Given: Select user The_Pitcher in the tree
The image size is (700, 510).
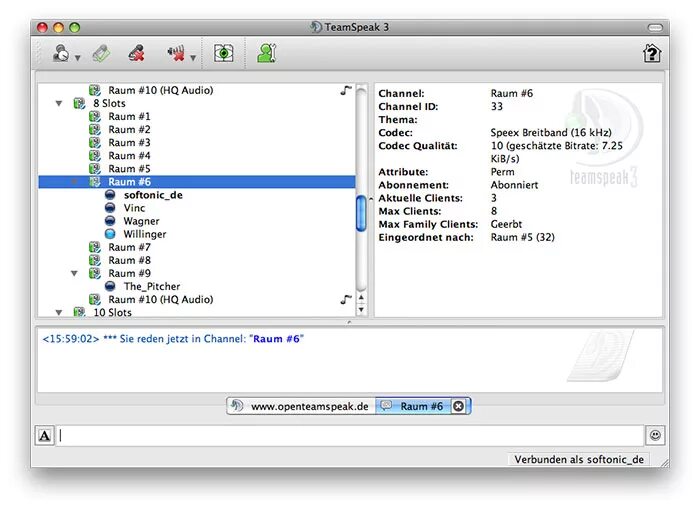Looking at the screenshot, I should click(x=152, y=286).
